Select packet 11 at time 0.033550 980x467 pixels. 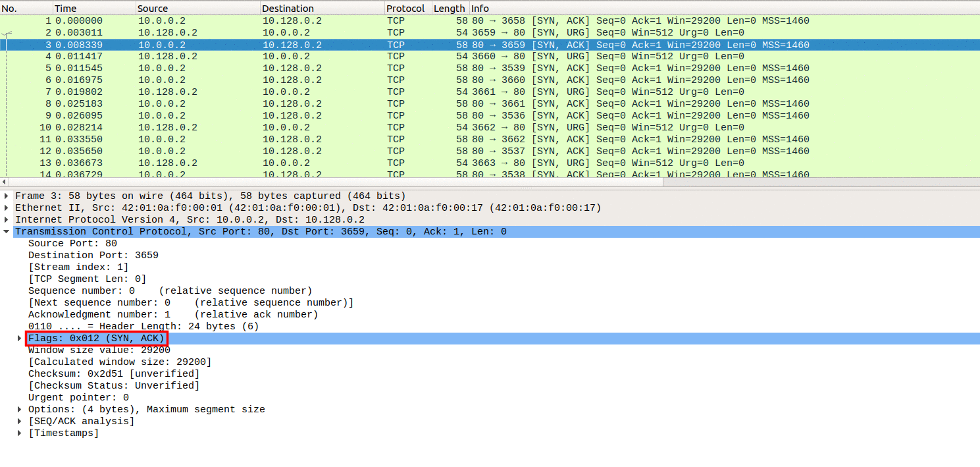[490, 140]
